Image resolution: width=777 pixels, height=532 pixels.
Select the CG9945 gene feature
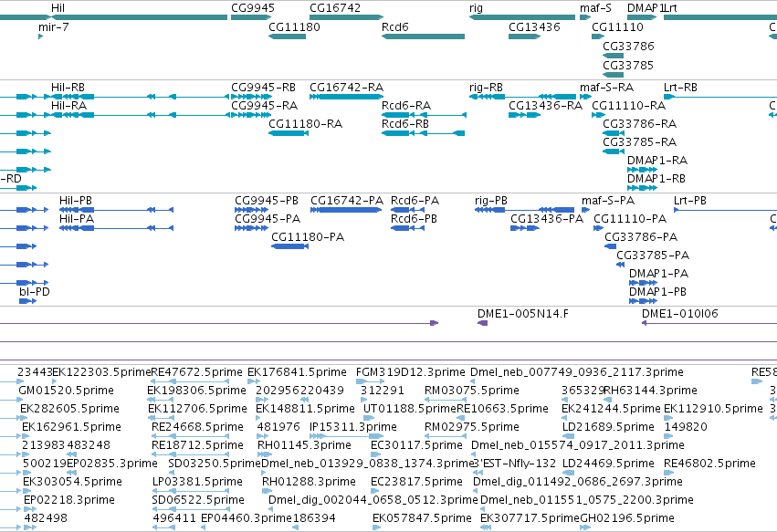coord(252,17)
